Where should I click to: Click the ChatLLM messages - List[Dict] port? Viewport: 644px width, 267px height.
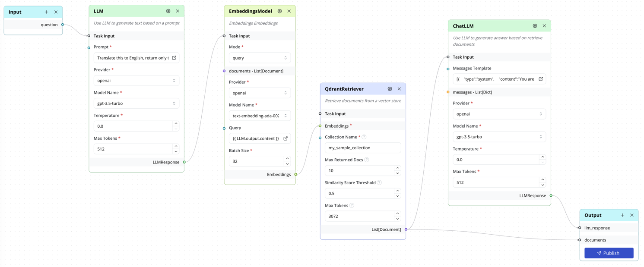click(448, 92)
